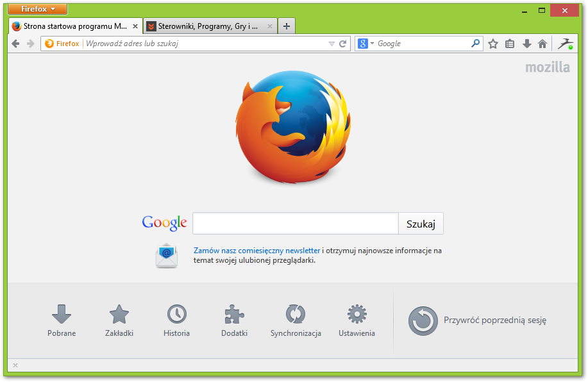Screen dimensions: 588x382
Task: Open the orange Firefox menu button
Action: pos(37,9)
